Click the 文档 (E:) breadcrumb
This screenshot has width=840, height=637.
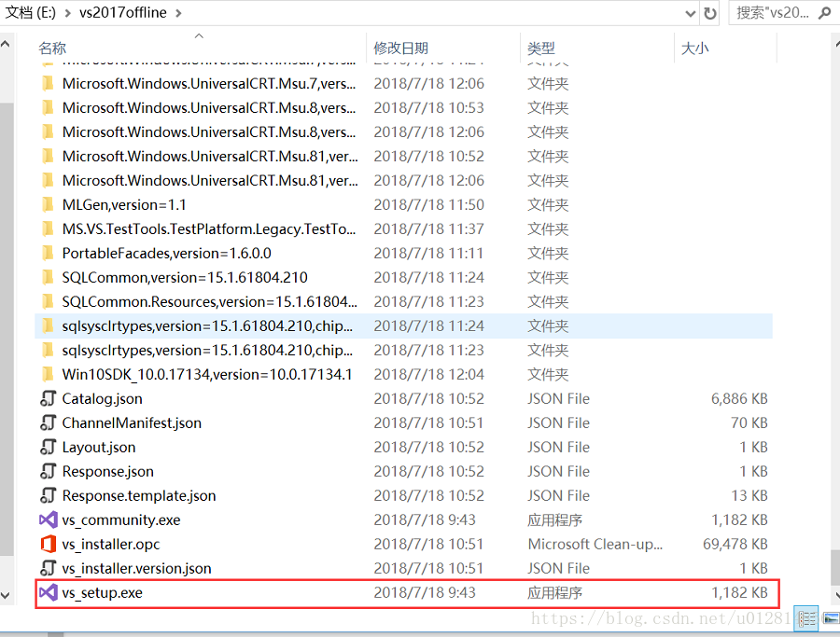31,12
